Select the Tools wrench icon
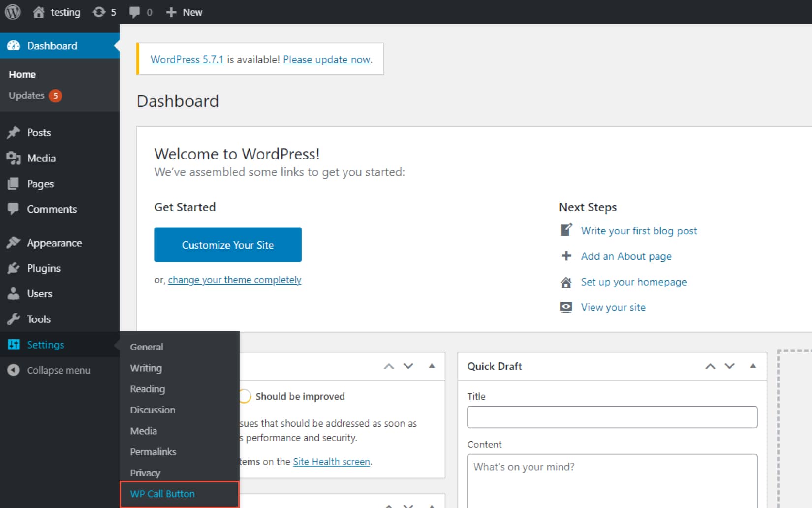The width and height of the screenshot is (812, 508). [x=14, y=319]
